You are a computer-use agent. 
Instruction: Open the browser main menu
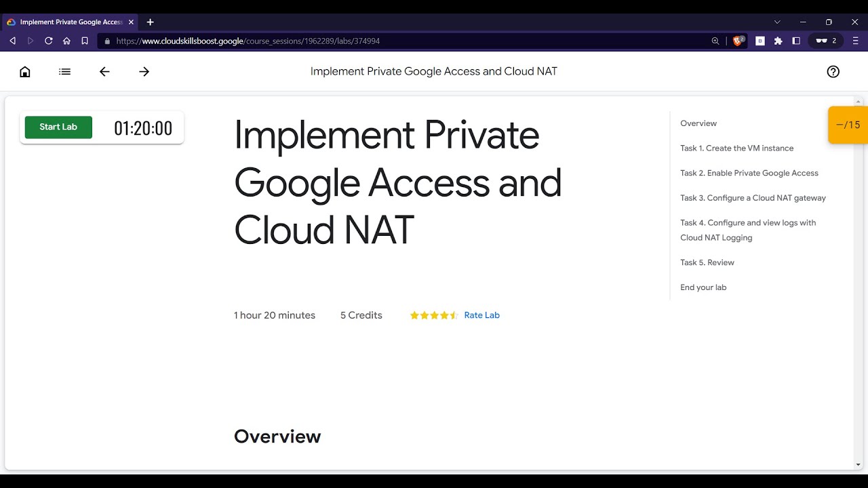[x=856, y=41]
